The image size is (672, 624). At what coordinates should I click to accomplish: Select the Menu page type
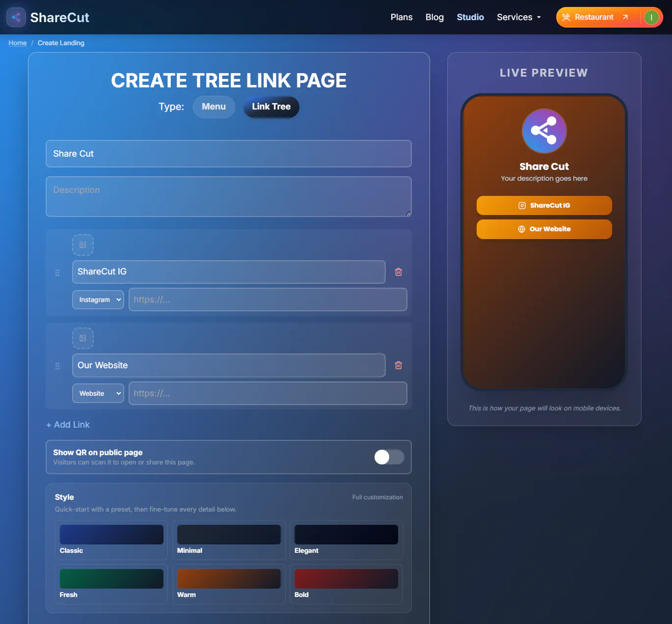[214, 107]
